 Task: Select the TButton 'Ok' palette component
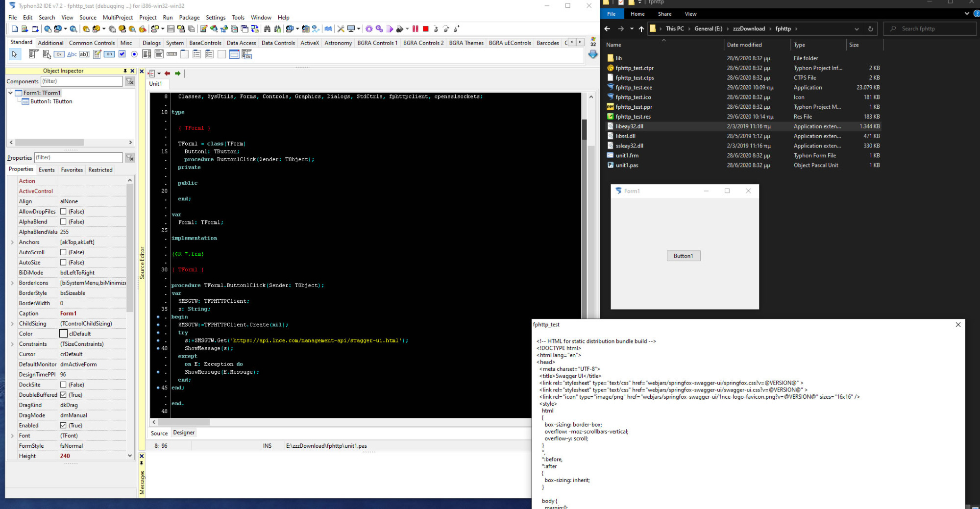point(59,54)
